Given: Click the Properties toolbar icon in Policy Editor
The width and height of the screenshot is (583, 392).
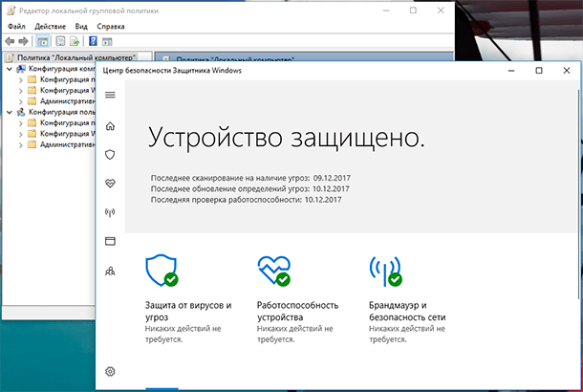Looking at the screenshot, I should tap(60, 41).
